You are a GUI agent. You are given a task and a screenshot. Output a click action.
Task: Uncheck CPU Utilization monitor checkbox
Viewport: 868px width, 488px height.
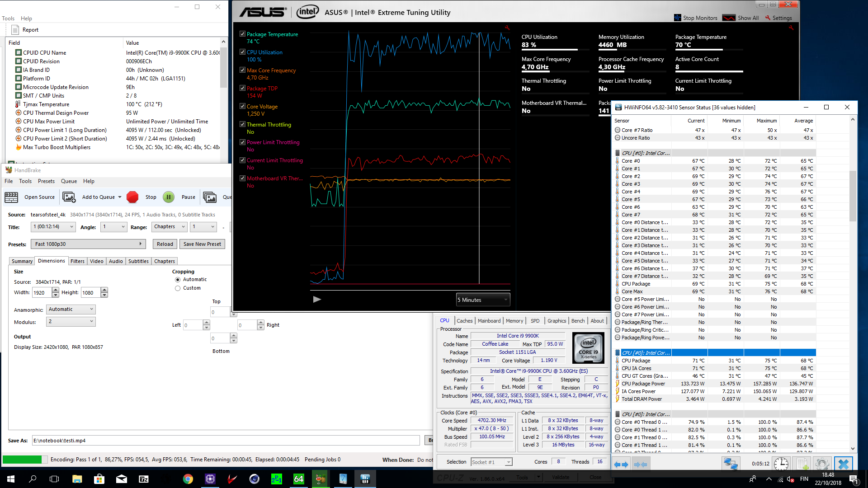click(x=242, y=52)
